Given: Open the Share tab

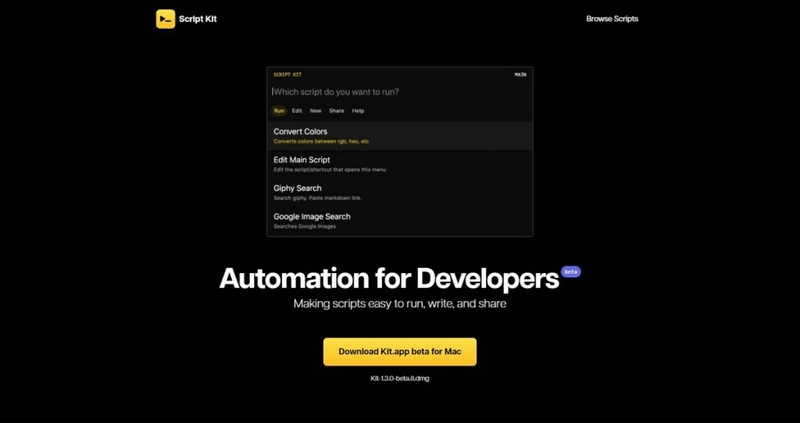Looking at the screenshot, I should [x=336, y=111].
